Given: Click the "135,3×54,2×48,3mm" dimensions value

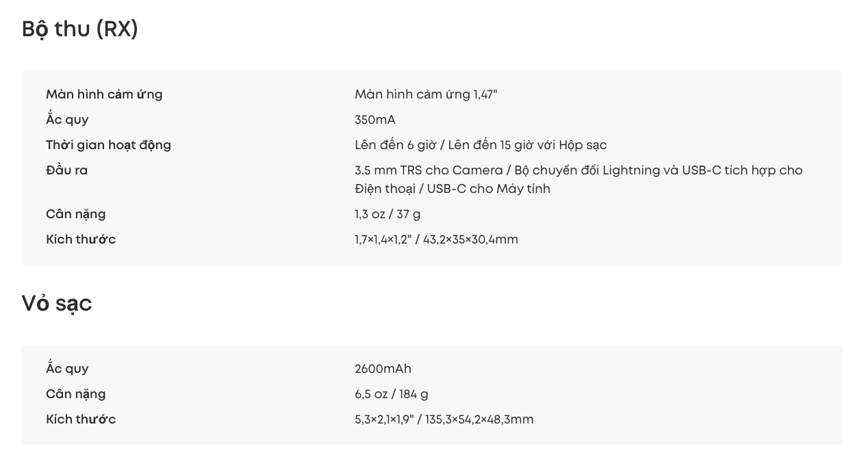Looking at the screenshot, I should click(479, 419).
